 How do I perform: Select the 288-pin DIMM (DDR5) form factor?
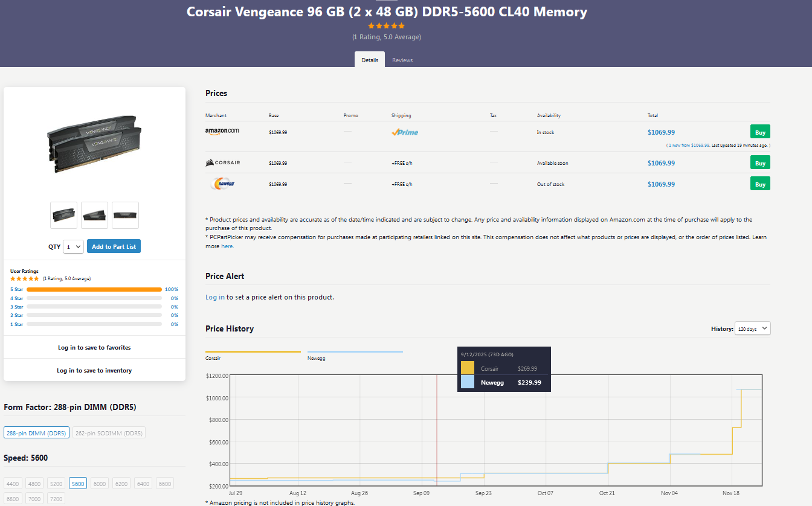click(36, 433)
